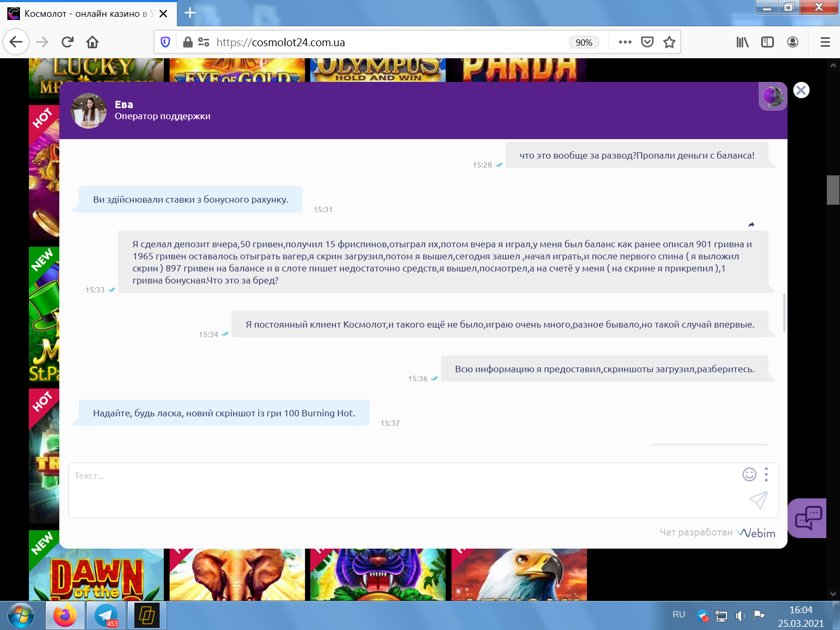Open the panther slot game thumbnail
The width and height of the screenshot is (840, 630).
click(x=378, y=574)
